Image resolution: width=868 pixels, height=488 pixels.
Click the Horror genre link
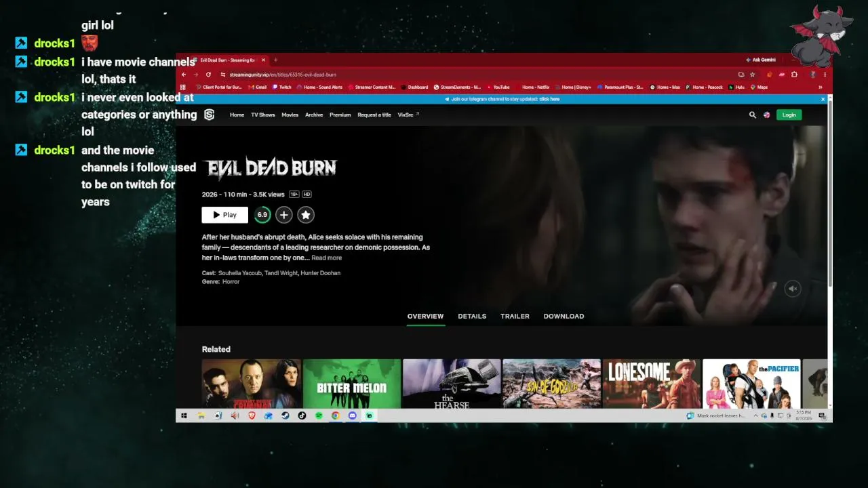(231, 282)
